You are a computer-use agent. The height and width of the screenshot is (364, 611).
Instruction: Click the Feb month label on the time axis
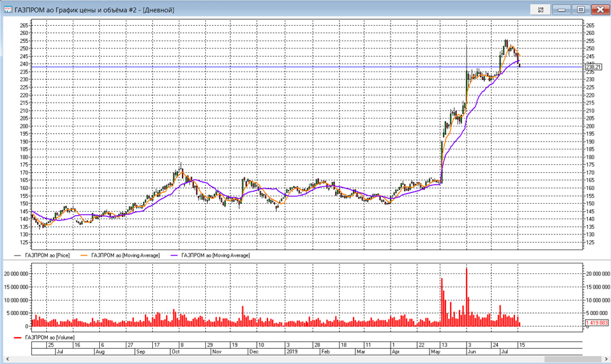[325, 351]
